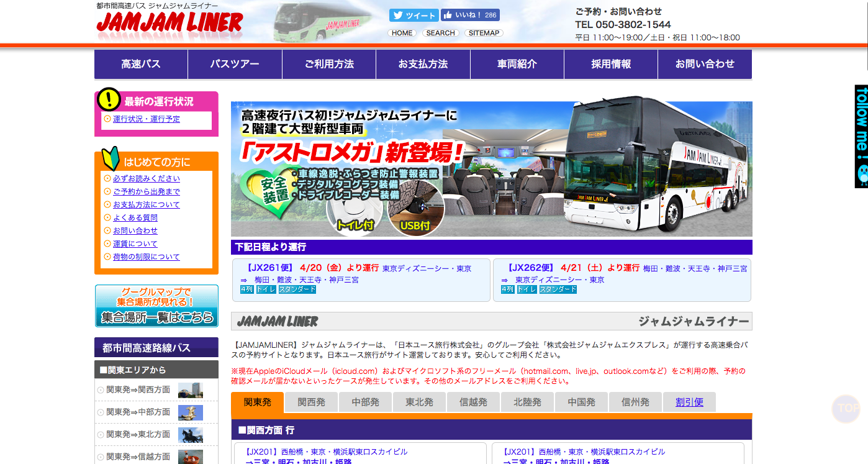Click the 集合場所一覧はこちら banner
This screenshot has height=464, width=868.
point(156,306)
